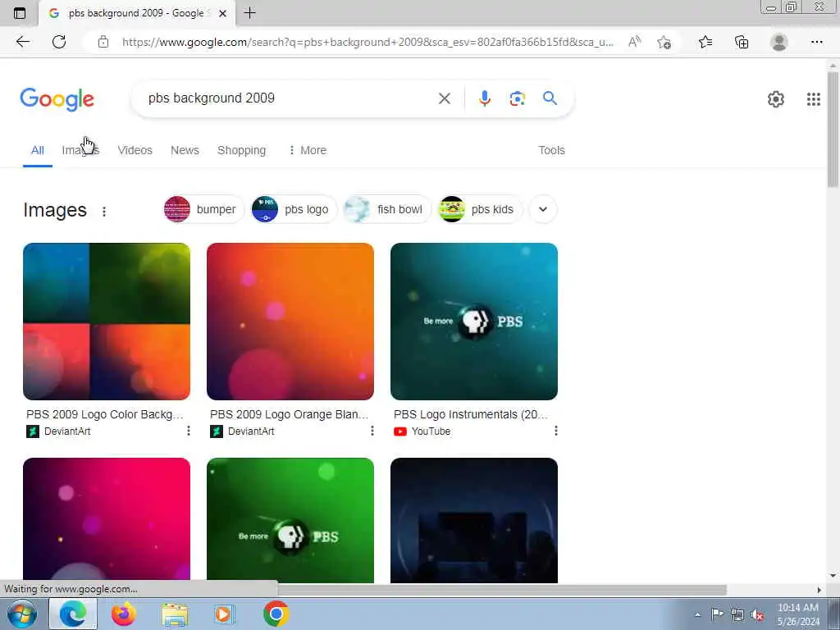
Task: Open PBS 2009 Logo Orange Blan... title link
Action: pyautogui.click(x=290, y=414)
